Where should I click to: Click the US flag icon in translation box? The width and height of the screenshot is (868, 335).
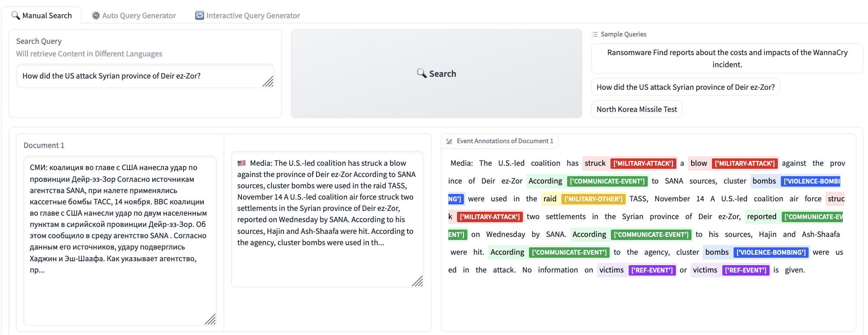[241, 163]
